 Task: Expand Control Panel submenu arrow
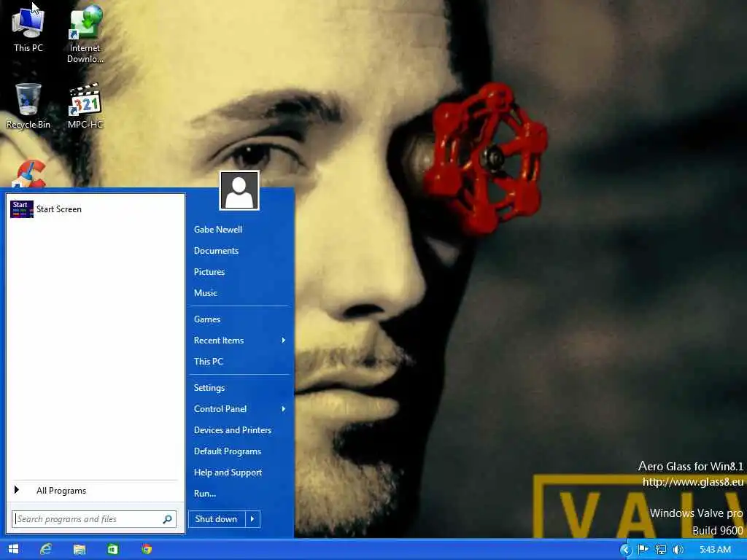[x=284, y=408]
